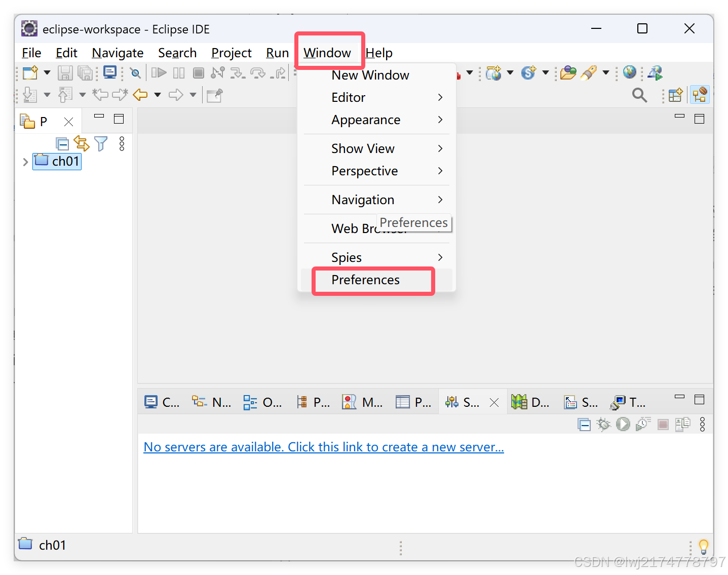Click the Save disk icon in toolbar
This screenshot has height=575, width=728.
point(65,73)
